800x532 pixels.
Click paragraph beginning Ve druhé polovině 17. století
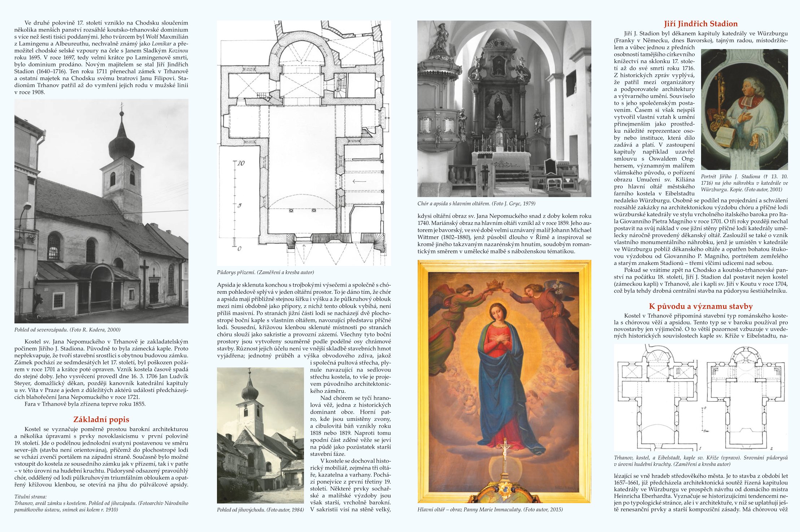coord(101,57)
